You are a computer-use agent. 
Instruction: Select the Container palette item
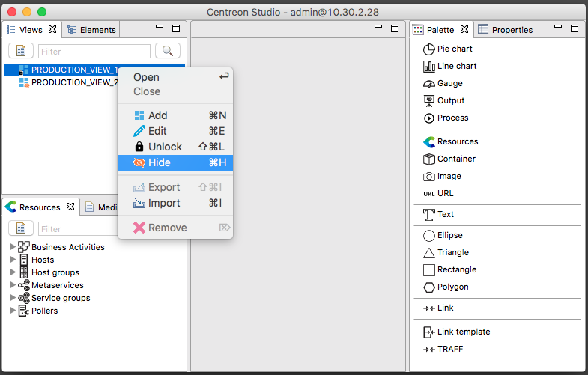click(449, 159)
